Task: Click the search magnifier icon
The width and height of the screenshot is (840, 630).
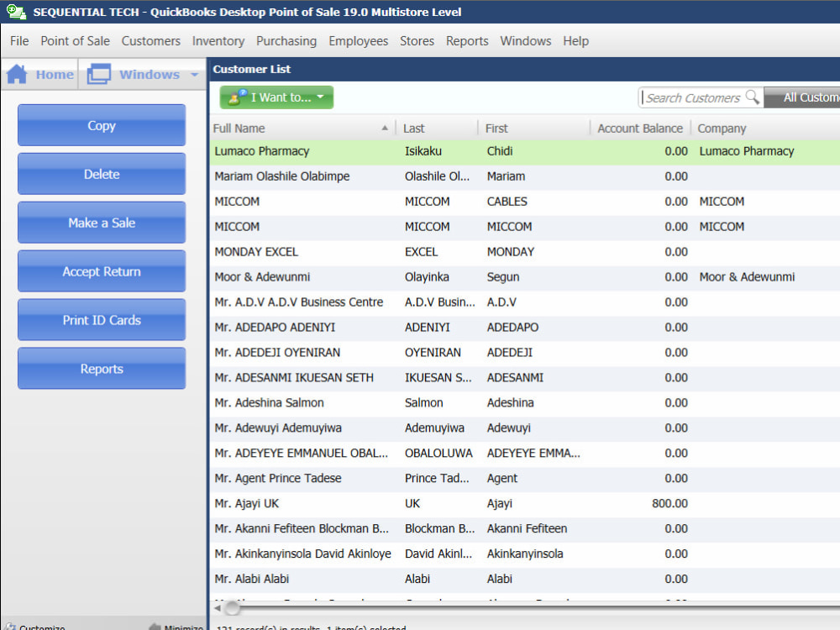Action: [753, 97]
